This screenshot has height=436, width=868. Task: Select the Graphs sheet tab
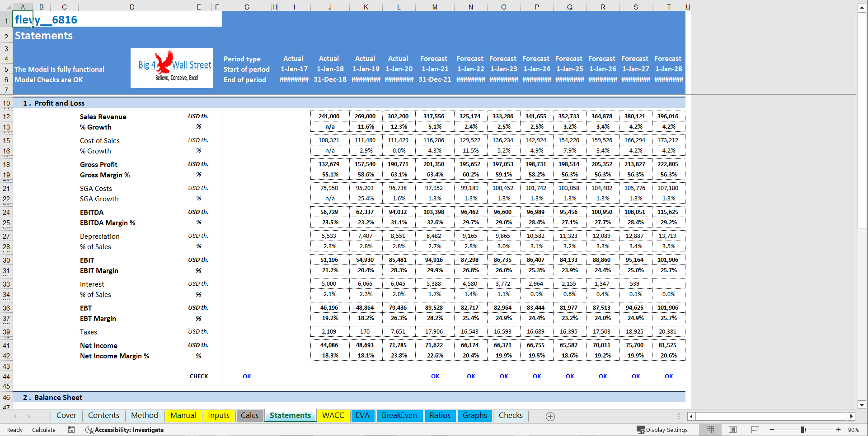coord(474,416)
